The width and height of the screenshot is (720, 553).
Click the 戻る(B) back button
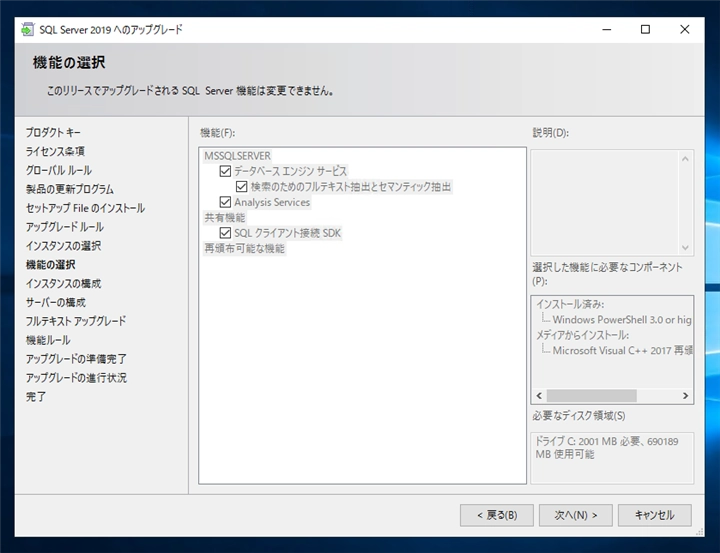(x=497, y=515)
